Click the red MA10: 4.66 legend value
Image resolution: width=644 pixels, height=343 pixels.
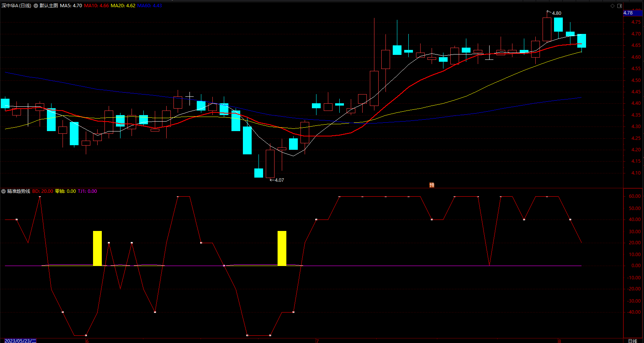[96, 6]
